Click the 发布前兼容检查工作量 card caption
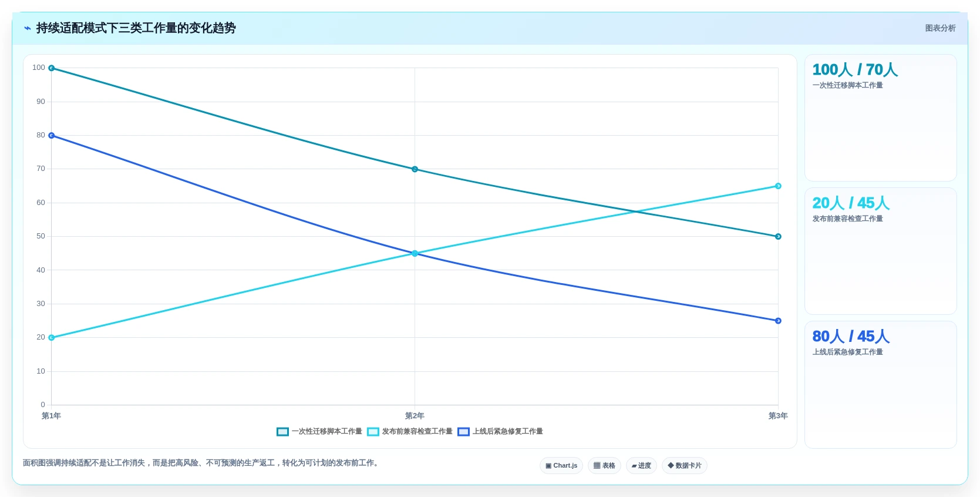Screen dimensions: 980x497 click(847, 219)
